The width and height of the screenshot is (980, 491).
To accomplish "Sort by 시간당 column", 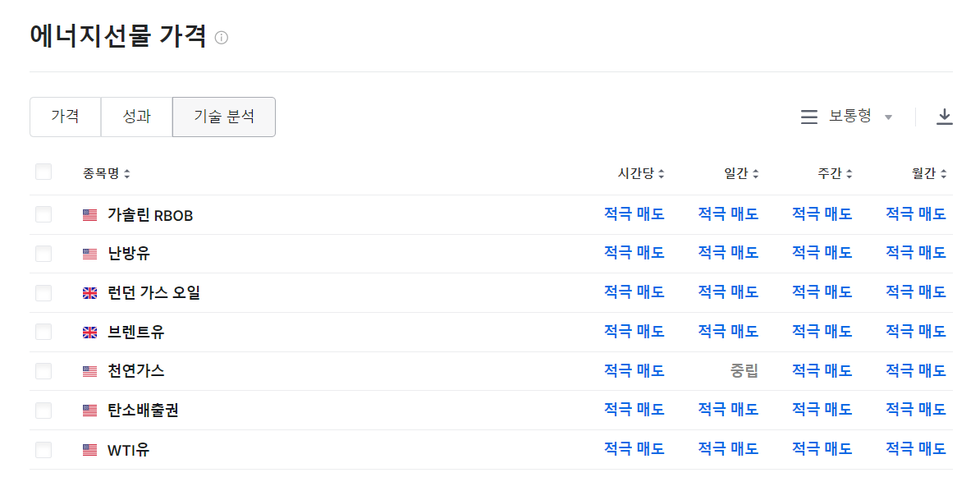I will coord(641,173).
